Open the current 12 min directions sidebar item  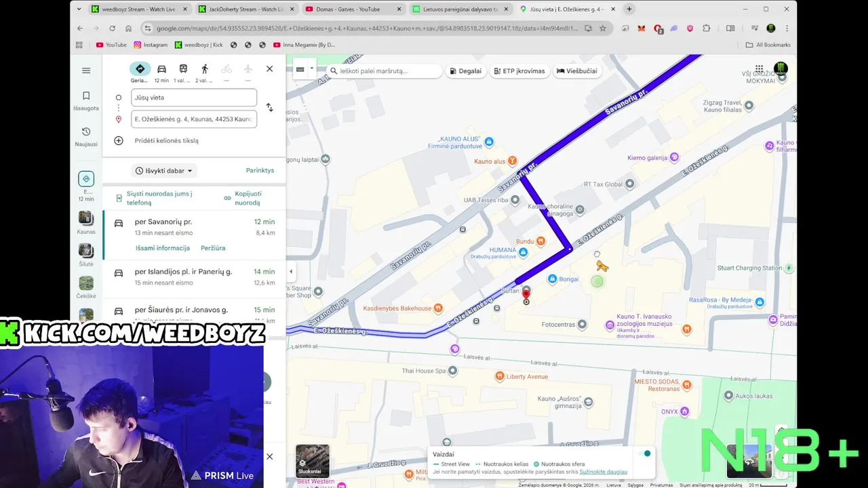86,186
